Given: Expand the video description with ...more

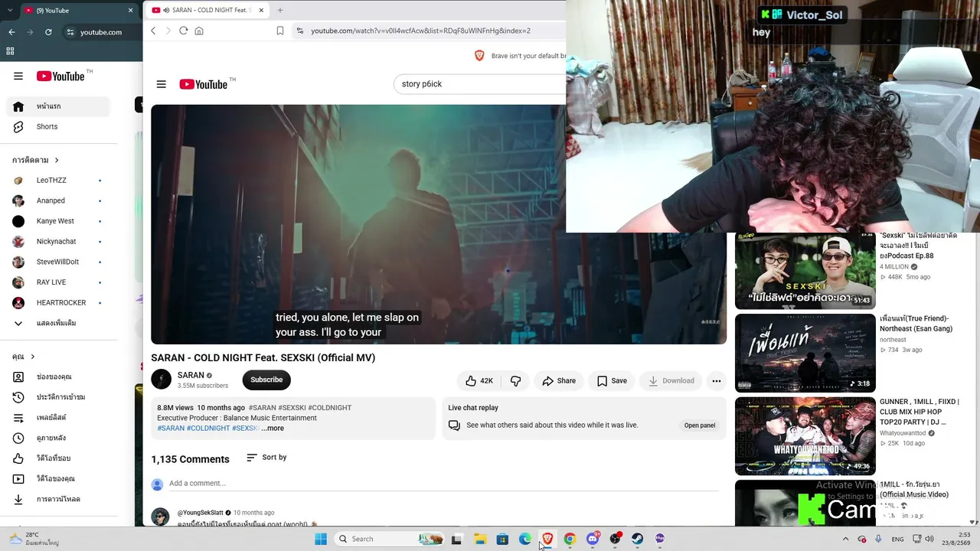Looking at the screenshot, I should click(273, 429).
